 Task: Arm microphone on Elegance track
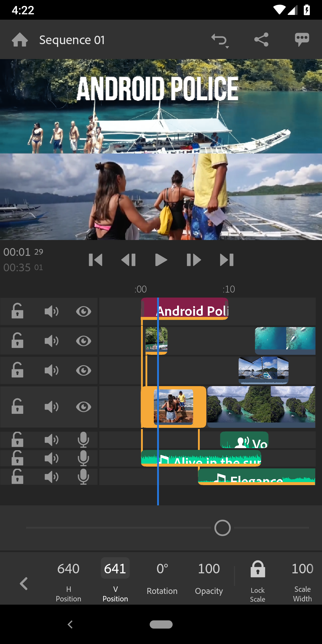pos(83,477)
